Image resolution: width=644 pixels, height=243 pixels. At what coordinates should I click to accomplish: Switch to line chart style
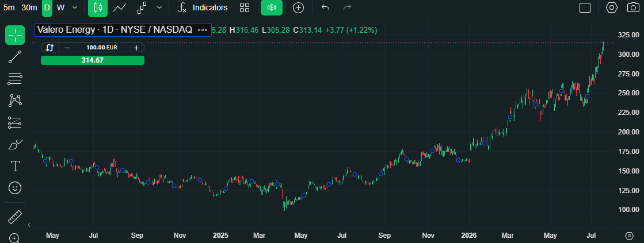(120, 7)
